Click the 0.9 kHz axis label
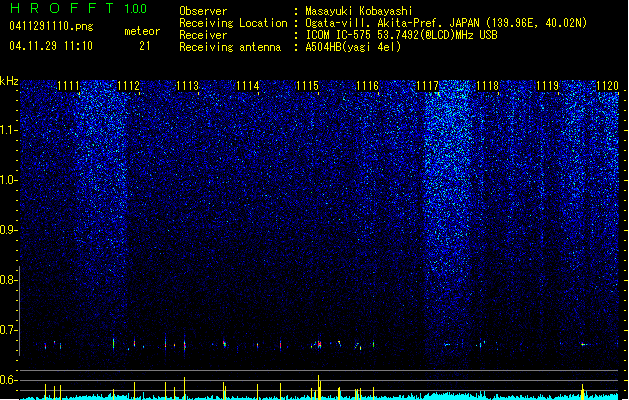 9,230
